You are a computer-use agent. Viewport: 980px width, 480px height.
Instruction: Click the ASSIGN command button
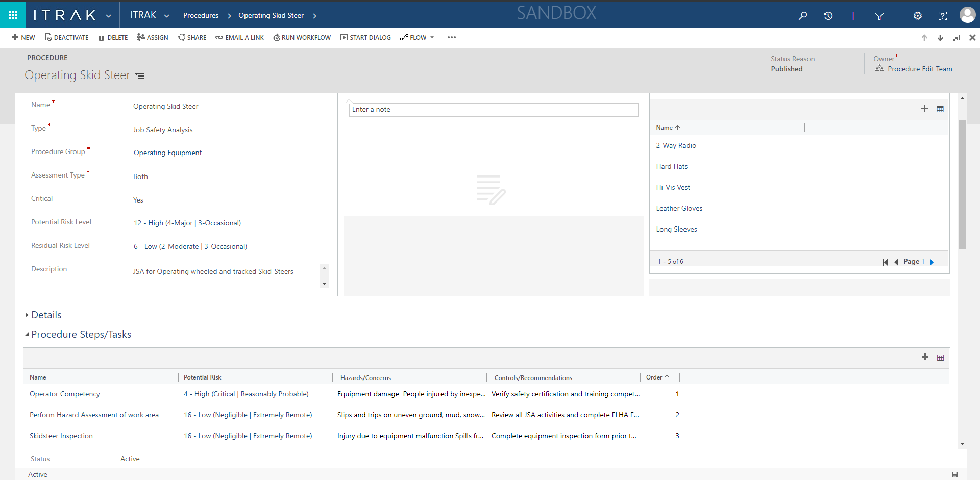pyautogui.click(x=152, y=37)
